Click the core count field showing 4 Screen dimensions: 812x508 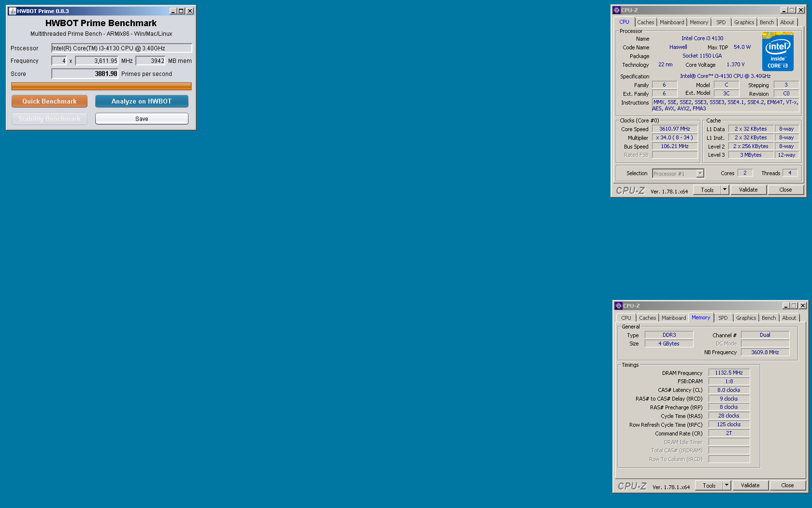pos(59,60)
